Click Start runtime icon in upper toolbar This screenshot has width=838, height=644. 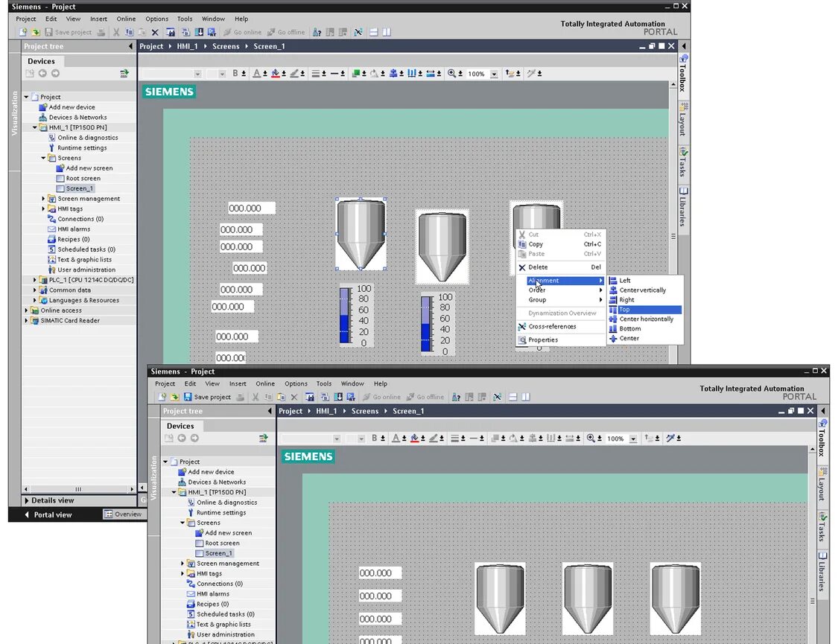tap(212, 32)
